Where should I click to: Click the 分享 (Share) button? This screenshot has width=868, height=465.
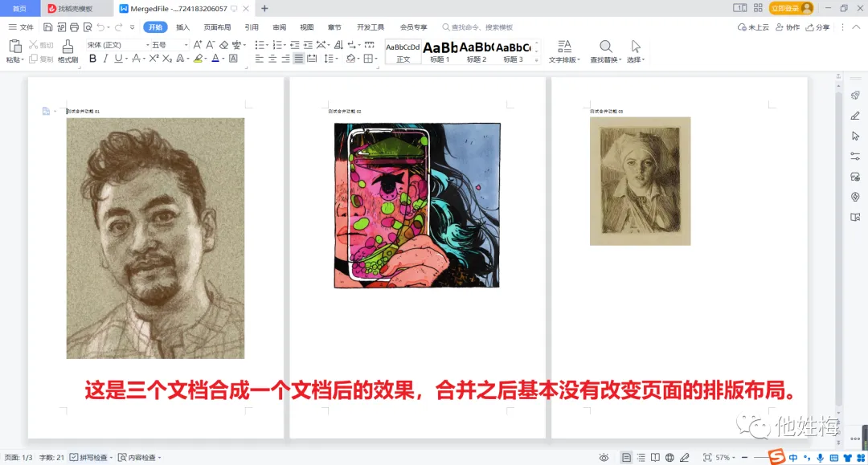817,27
